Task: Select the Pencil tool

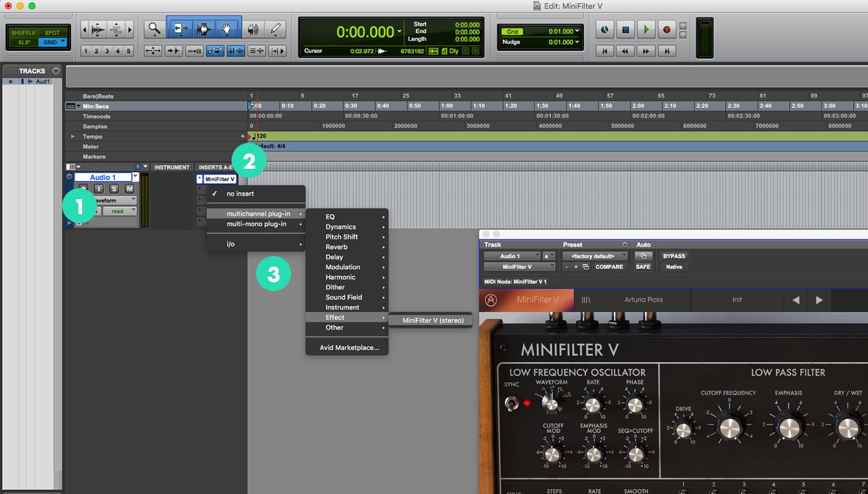Action: 276,29
